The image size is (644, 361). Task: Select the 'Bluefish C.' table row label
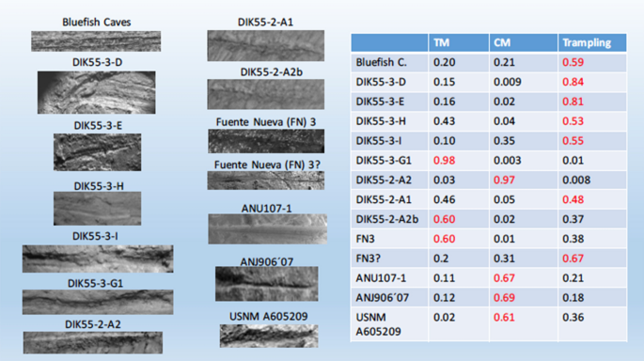[x=381, y=62]
